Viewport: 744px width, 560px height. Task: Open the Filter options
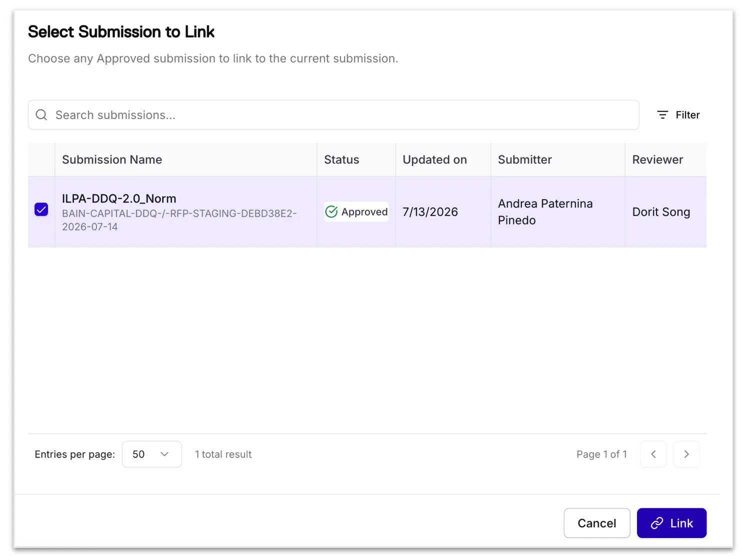(x=678, y=115)
